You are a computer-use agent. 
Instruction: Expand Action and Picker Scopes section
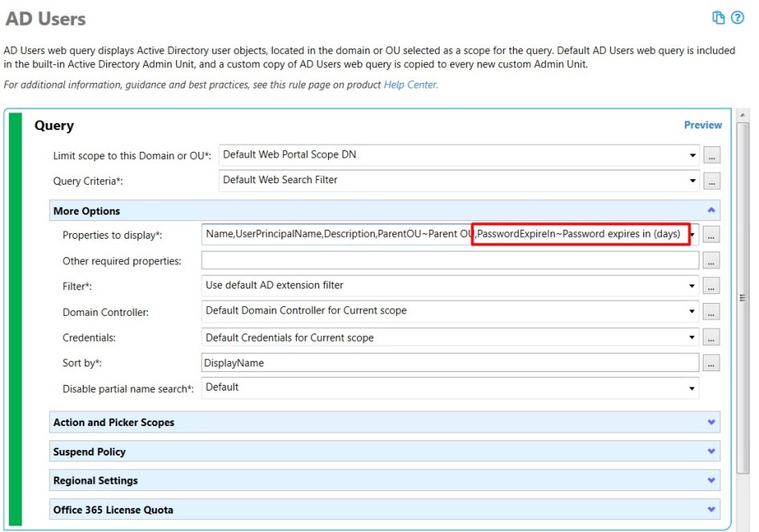click(x=385, y=422)
